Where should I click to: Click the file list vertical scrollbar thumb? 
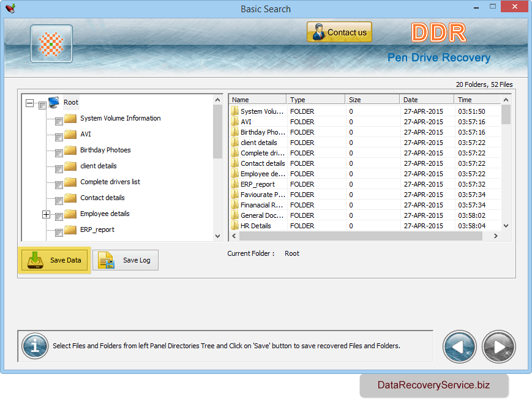[x=506, y=114]
